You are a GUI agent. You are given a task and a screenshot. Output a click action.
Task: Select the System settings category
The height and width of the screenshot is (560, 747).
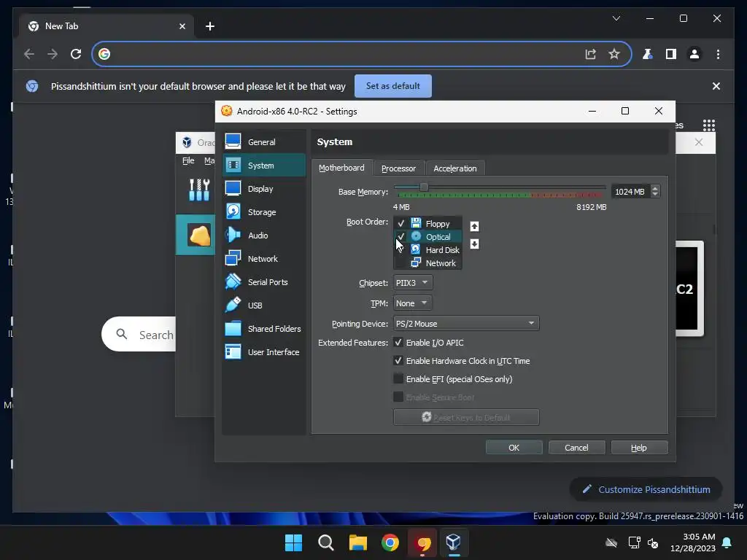[263, 166]
